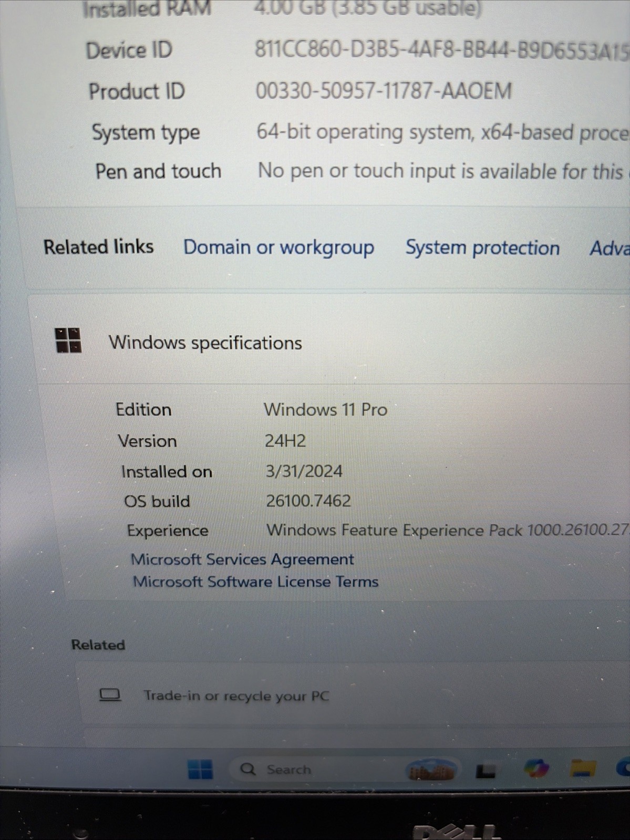Click the Version label
The width and height of the screenshot is (630, 840).
[x=147, y=441]
